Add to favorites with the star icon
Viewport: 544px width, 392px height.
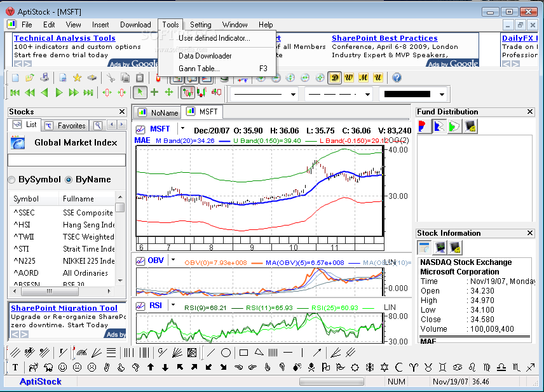[77, 78]
